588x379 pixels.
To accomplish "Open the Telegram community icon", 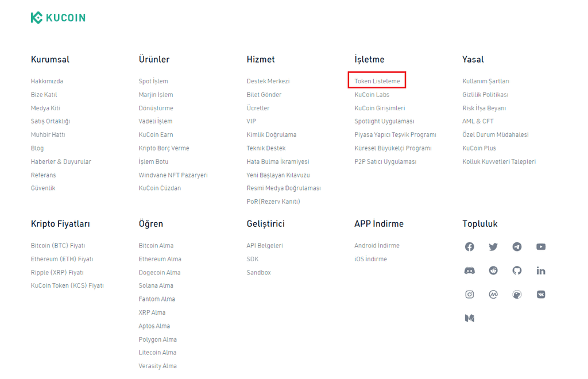I will pos(517,247).
